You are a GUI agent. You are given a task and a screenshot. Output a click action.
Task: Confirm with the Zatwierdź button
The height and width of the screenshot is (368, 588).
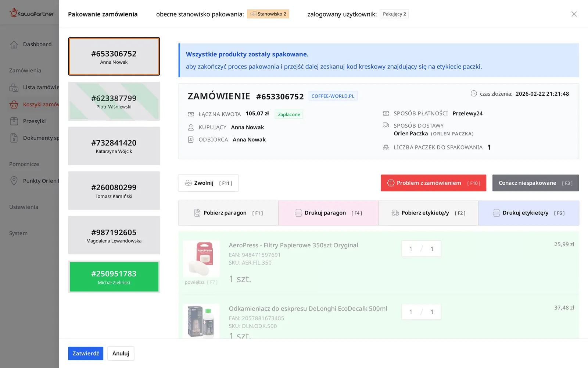(x=86, y=353)
